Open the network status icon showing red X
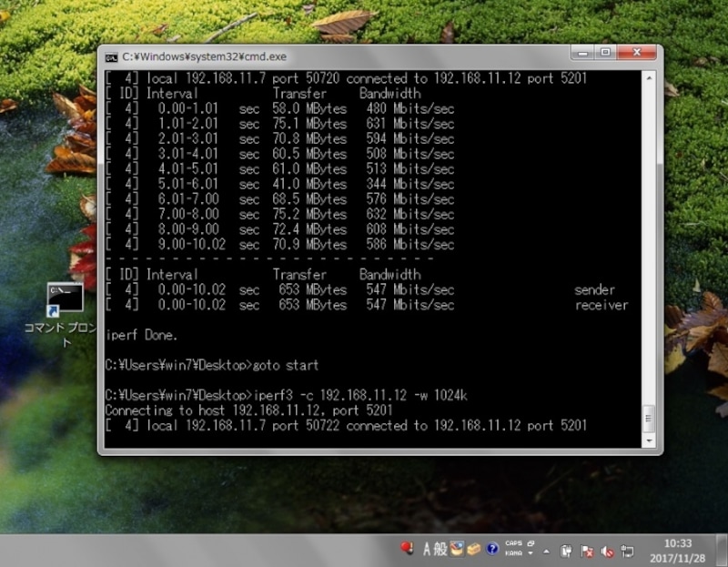Viewport: 728px width, 567px height. [x=589, y=547]
